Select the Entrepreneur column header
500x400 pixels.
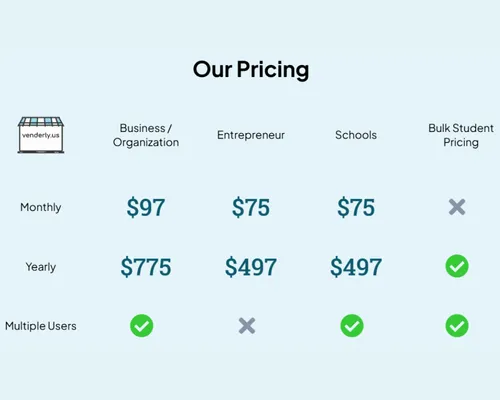251,135
